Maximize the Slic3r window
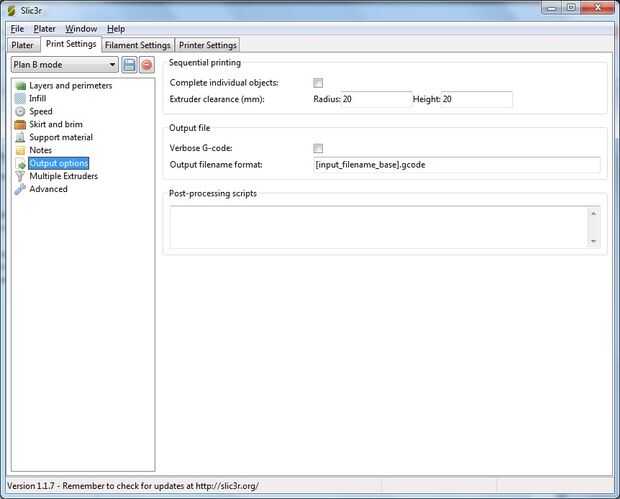Viewport: 620px width, 499px height. pyautogui.click(x=571, y=9)
